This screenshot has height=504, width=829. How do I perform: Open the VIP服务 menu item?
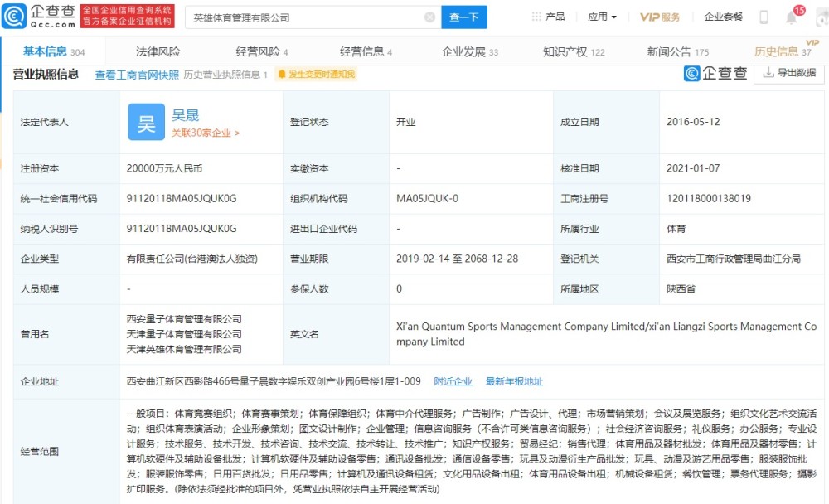point(660,17)
